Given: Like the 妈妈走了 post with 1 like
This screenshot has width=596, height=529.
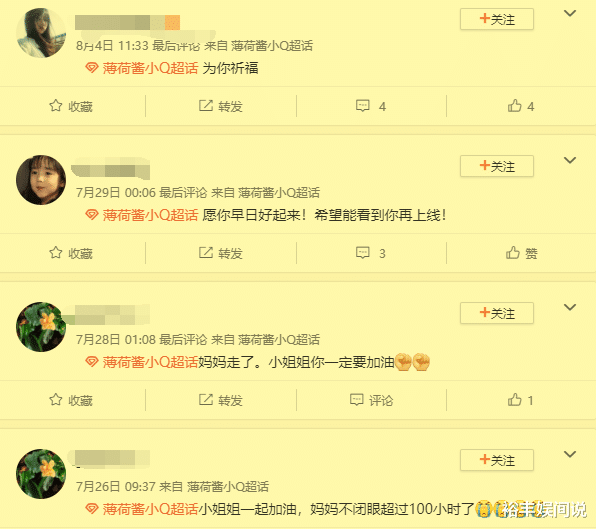Looking at the screenshot, I should point(521,400).
